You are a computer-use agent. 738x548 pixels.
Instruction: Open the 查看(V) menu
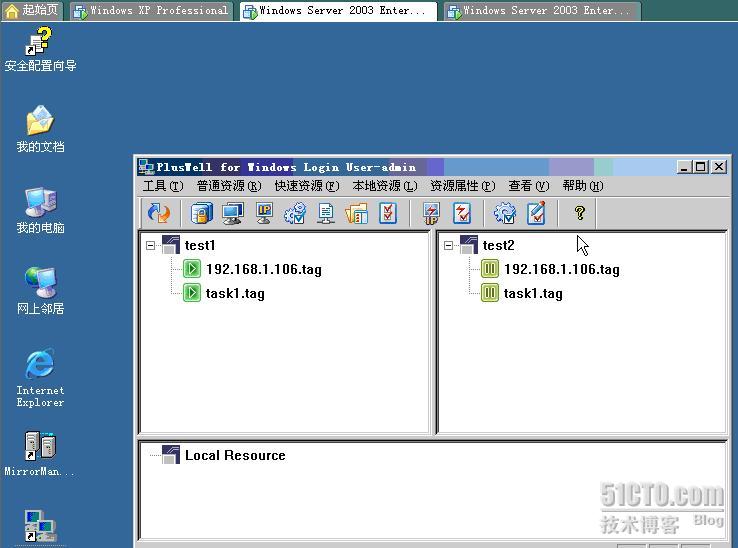coord(529,186)
